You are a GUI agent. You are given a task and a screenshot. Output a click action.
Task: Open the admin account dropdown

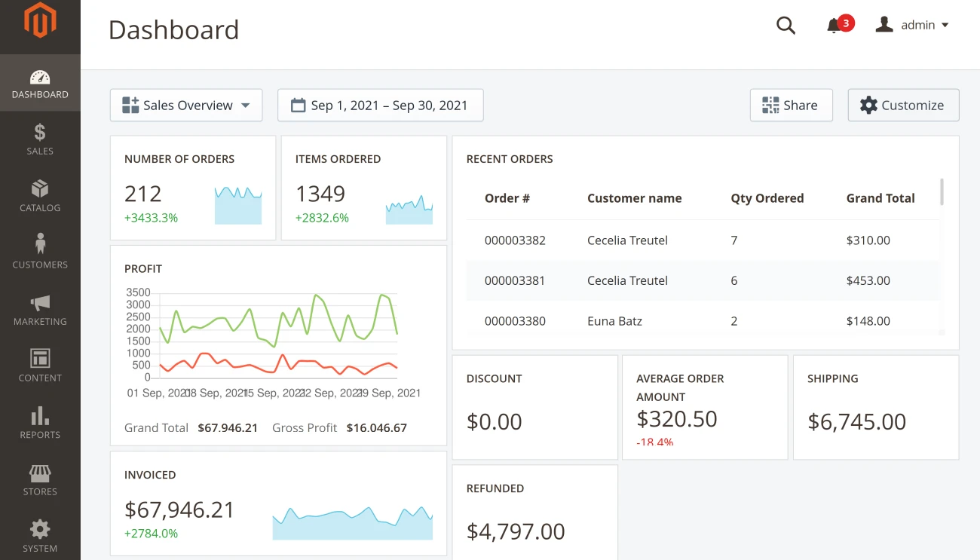click(912, 26)
